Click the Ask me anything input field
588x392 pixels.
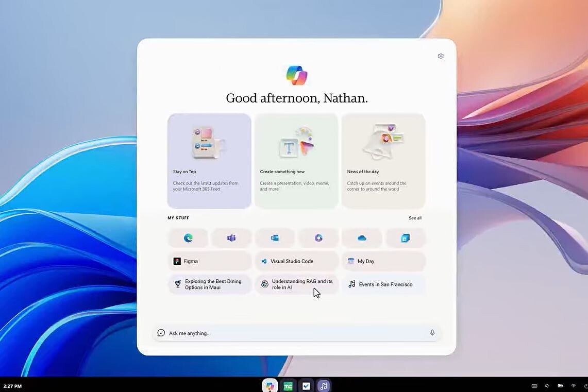pyautogui.click(x=297, y=333)
